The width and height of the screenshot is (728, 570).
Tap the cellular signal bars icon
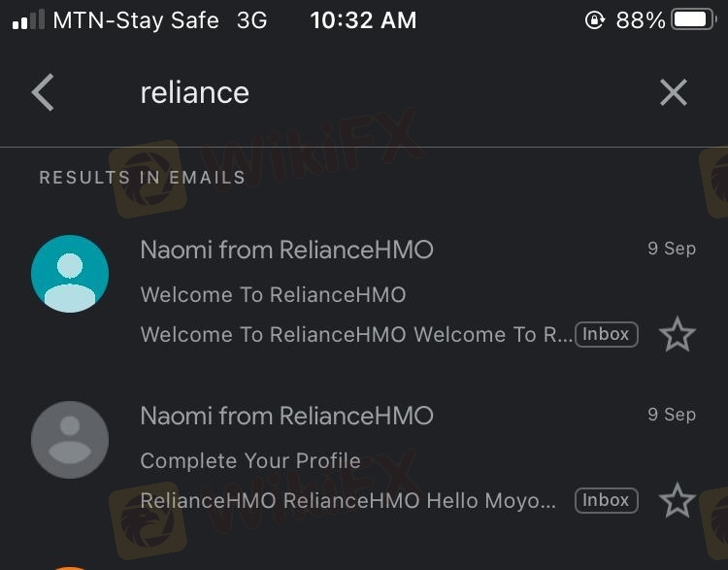click(27, 20)
